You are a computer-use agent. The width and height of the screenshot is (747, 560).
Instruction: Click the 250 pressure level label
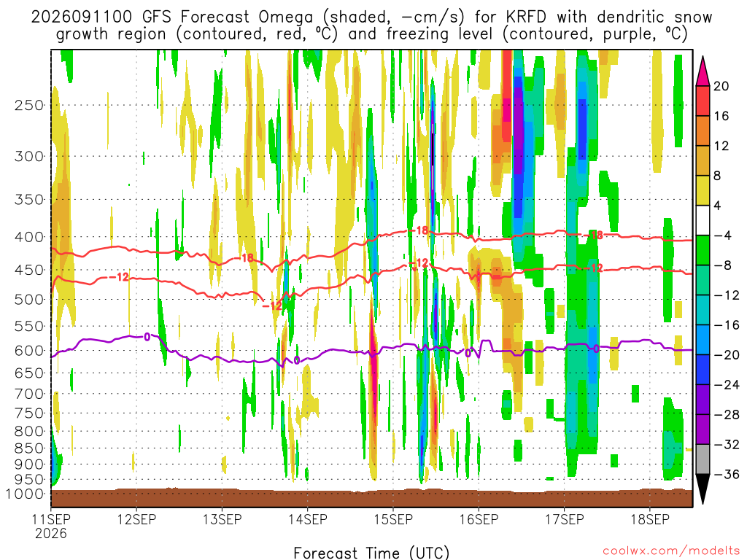tap(29, 105)
